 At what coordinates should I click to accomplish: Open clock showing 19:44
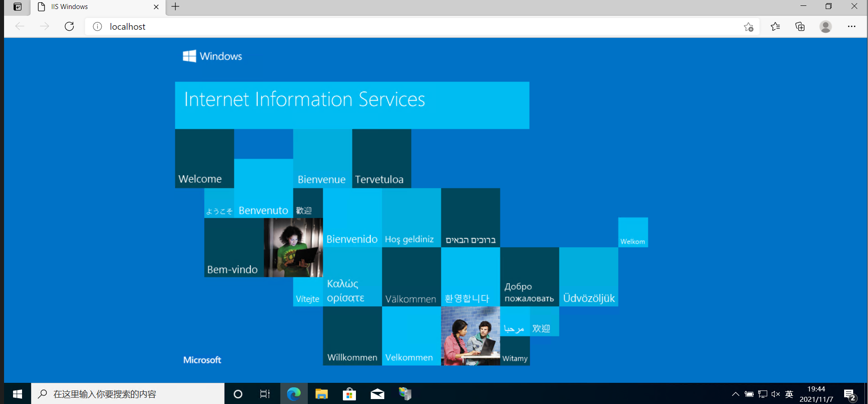816,394
